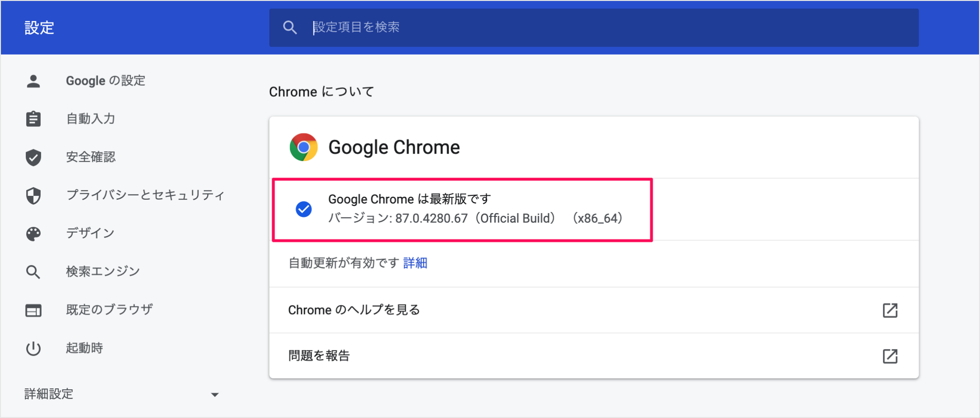Click the palette icon for デザイン
This screenshot has width=980, height=418.
tap(33, 234)
